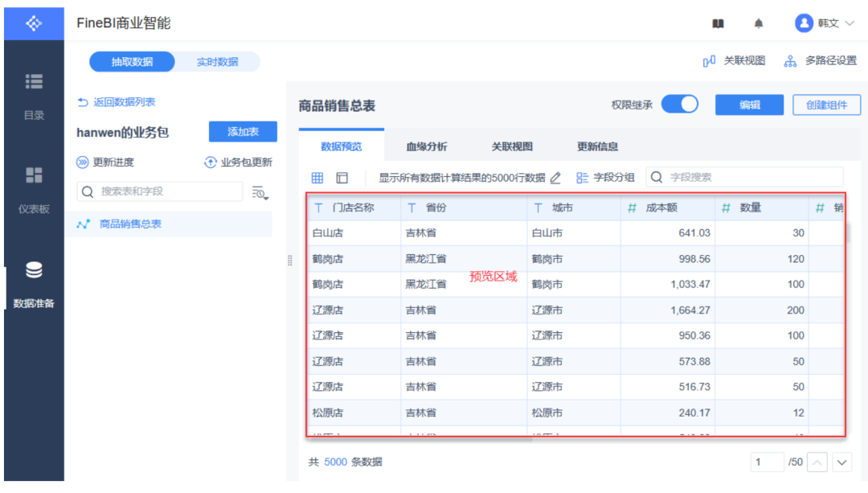
Task: Click the text type icon of 省份
Action: (411, 207)
